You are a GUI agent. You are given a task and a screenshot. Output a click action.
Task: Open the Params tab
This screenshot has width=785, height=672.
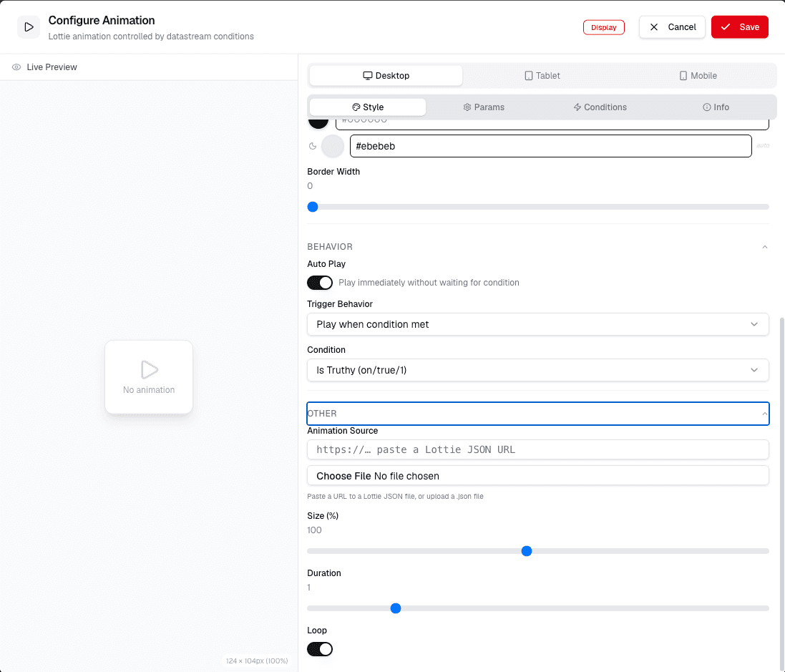click(484, 107)
